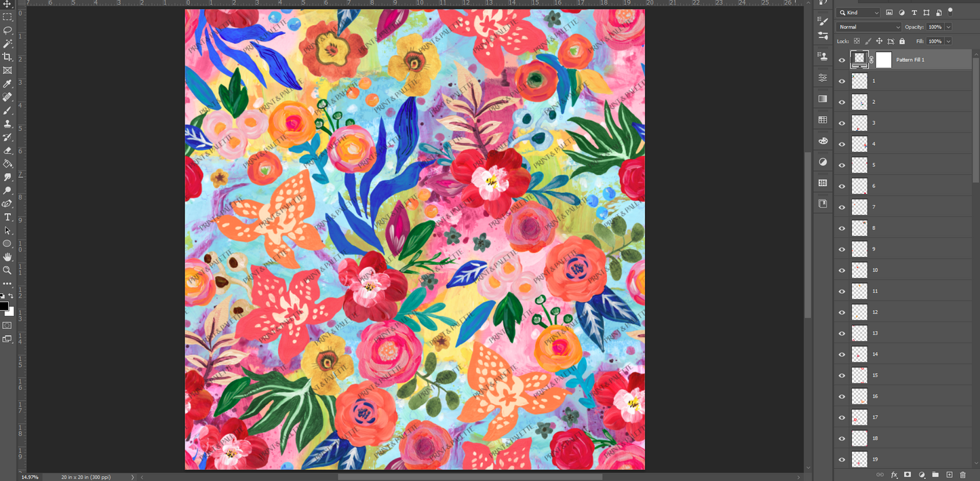Select the Healing Brush tool
This screenshot has width=980, height=481.
pyautogui.click(x=7, y=97)
